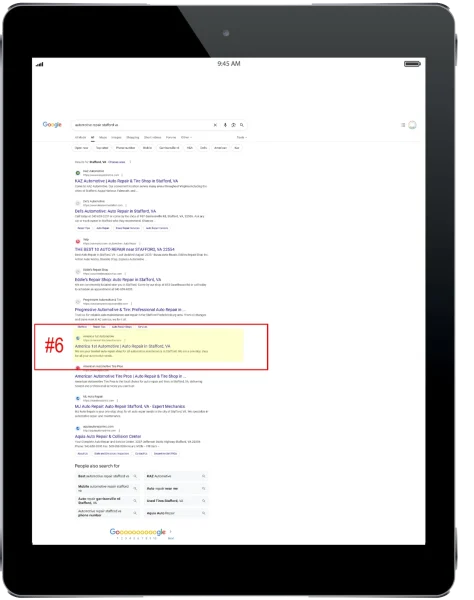Image resolution: width=474 pixels, height=600 pixels.
Task: Submit search with the magnifier icon
Action: [x=242, y=125]
